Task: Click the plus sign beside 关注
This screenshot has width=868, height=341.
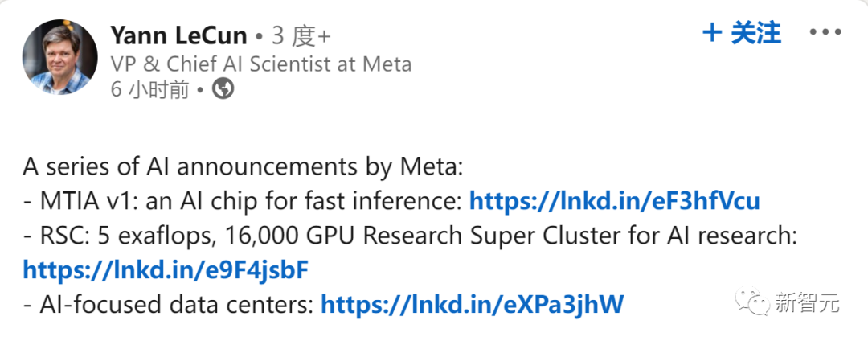Action: [x=711, y=33]
